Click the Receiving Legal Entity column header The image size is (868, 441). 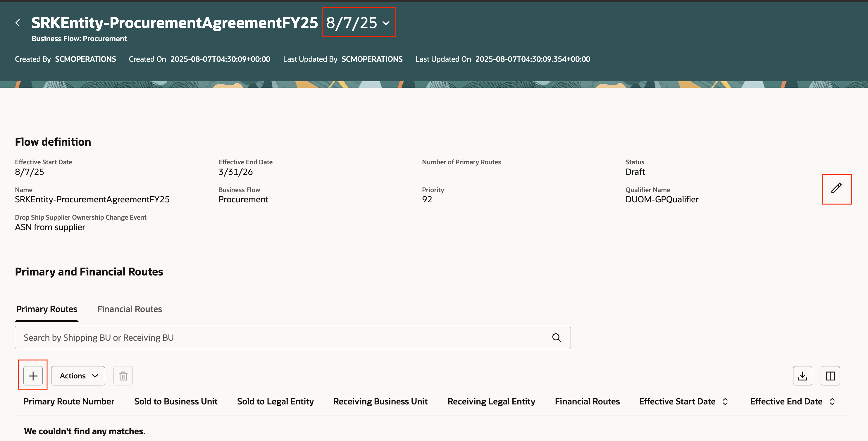click(x=491, y=401)
